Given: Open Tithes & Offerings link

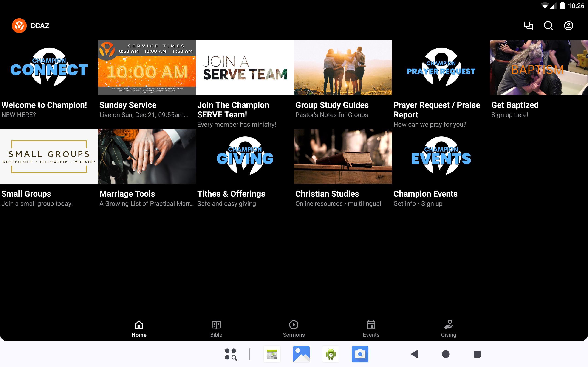Looking at the screenshot, I should [231, 194].
